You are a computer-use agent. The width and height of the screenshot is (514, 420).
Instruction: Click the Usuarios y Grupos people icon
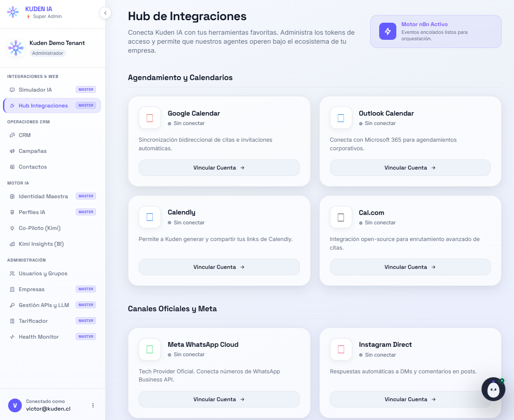(12, 274)
